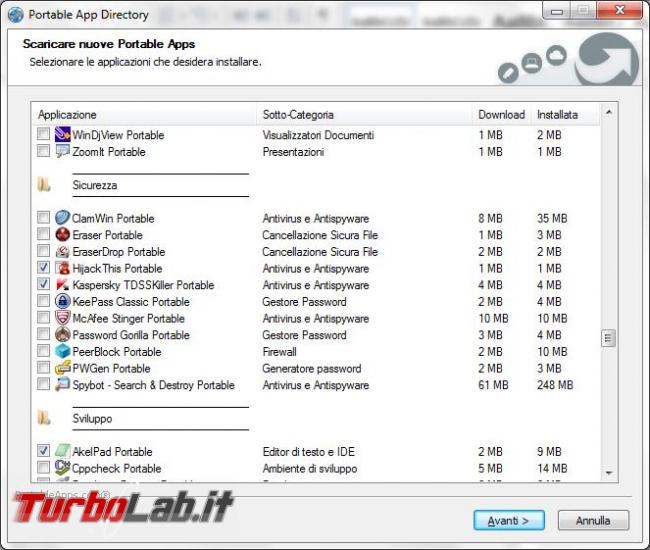Click the Spybot Search & Destroy icon

(x=63, y=385)
